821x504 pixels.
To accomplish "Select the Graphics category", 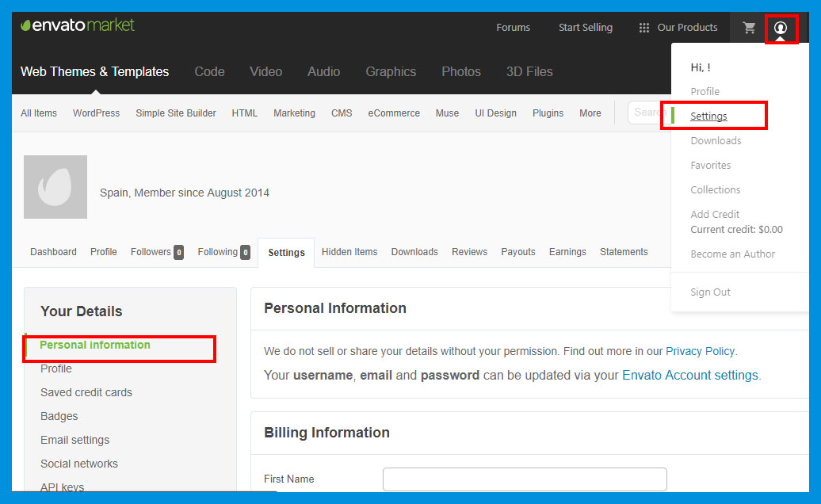I will click(x=391, y=71).
